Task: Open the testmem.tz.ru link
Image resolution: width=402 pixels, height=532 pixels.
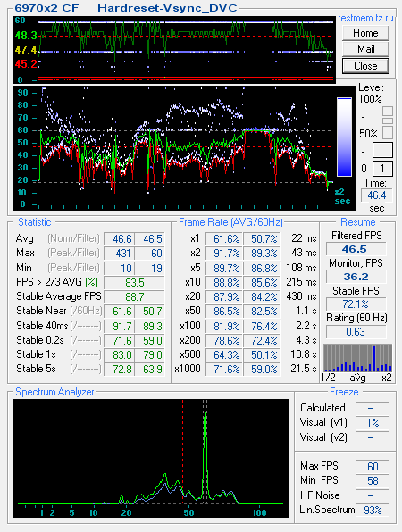Action: [x=365, y=18]
